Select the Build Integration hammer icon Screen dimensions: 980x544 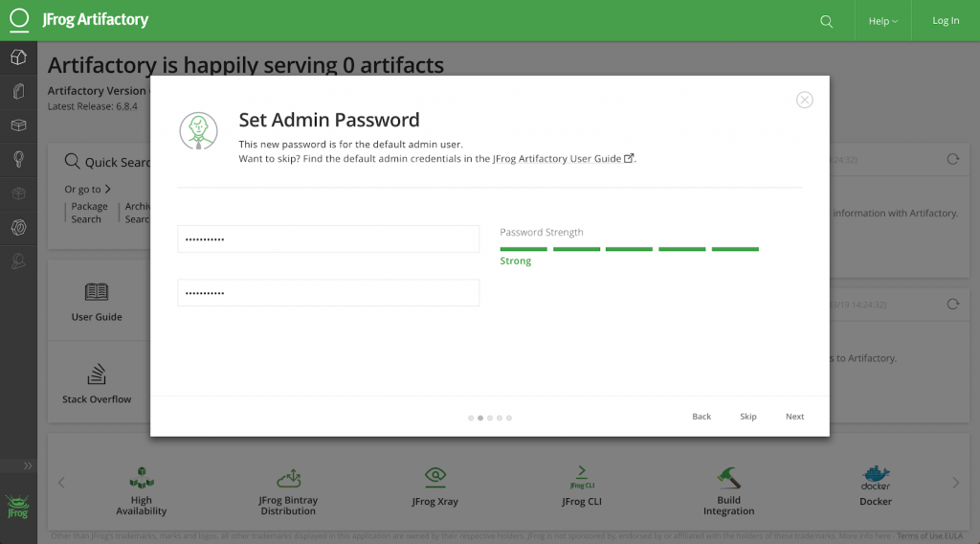click(729, 476)
